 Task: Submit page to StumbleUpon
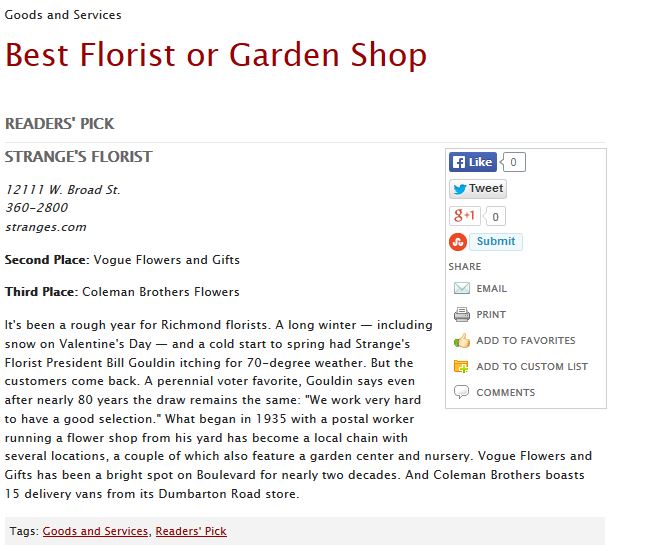point(496,241)
